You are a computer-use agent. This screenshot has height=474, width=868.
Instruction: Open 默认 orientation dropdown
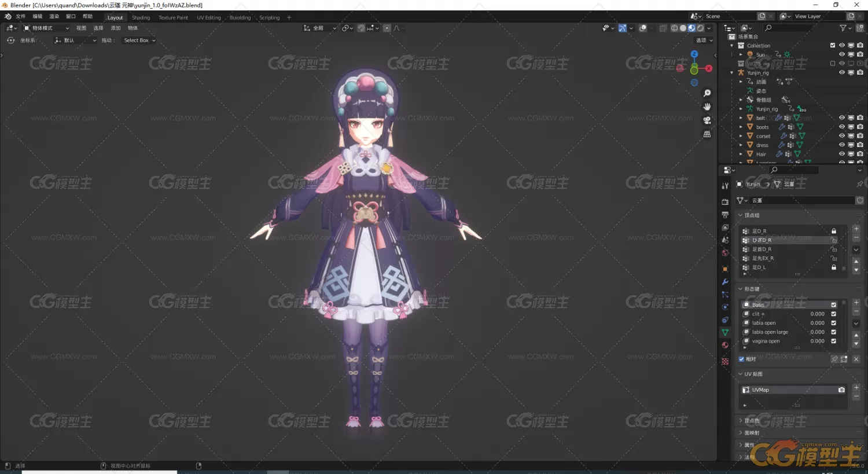[75, 41]
